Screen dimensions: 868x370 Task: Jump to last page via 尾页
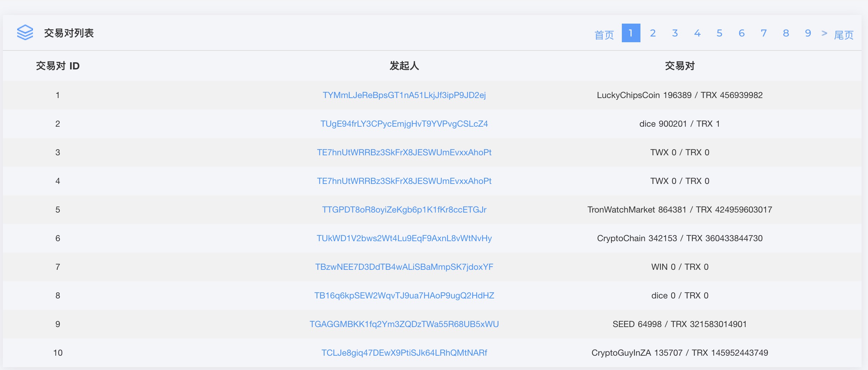844,35
